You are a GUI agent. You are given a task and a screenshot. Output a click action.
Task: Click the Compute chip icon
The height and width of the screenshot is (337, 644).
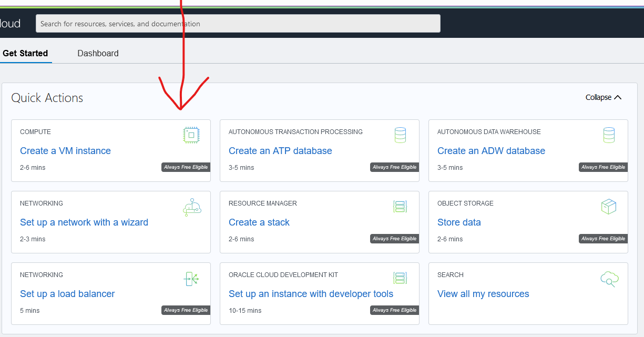click(x=192, y=136)
